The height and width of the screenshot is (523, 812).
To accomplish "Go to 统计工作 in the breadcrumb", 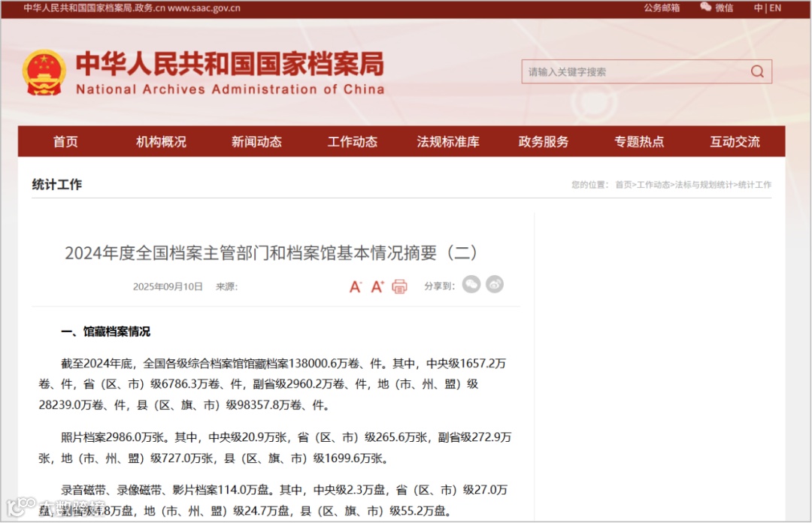I will click(755, 184).
